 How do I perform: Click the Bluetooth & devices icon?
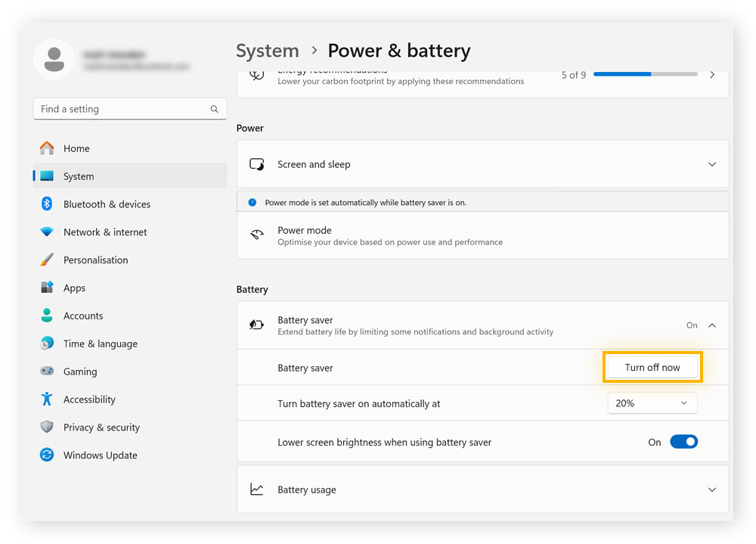[47, 204]
